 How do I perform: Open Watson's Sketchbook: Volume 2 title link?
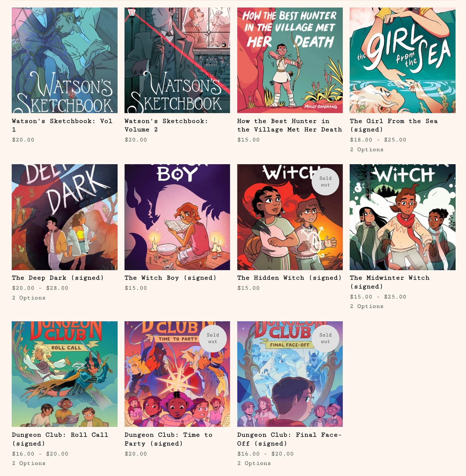click(x=166, y=125)
